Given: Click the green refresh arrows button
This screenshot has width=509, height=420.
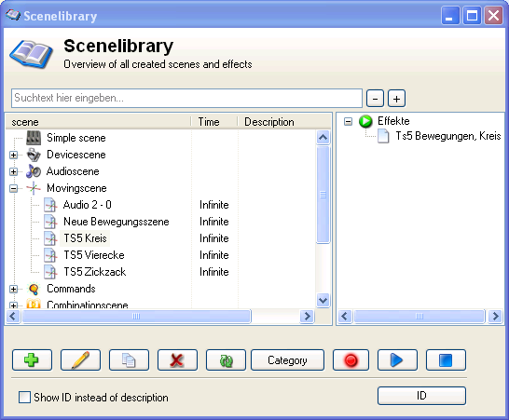Looking at the screenshot, I should 226,360.
